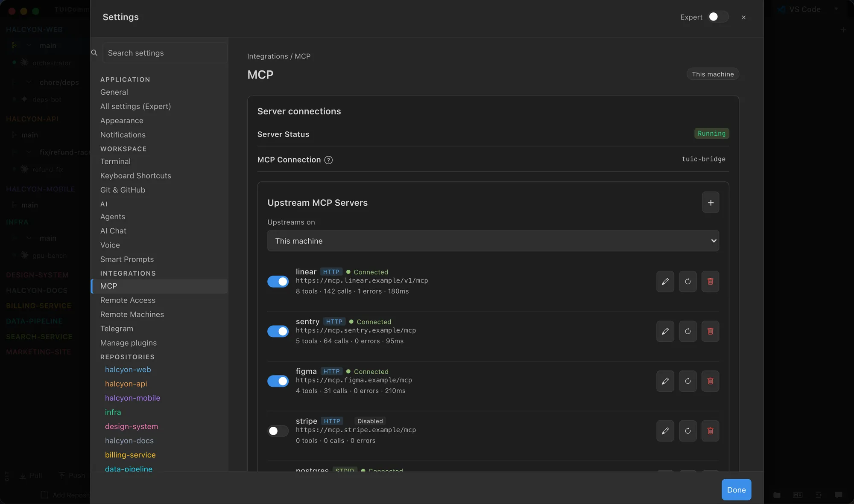This screenshot has height=504, width=854.
Task: Delete the linear MCP server
Action: [x=710, y=282]
